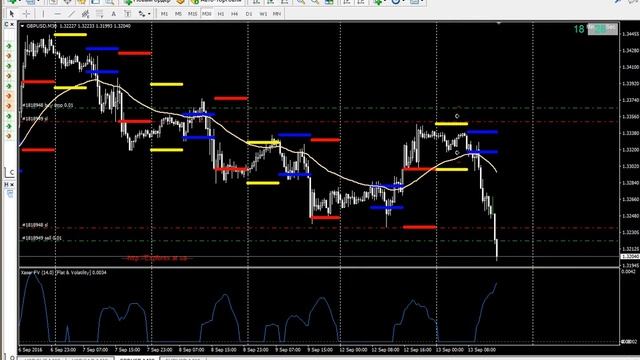Click the grey timer box at top right
The image size is (640, 360).
[x=602, y=29]
